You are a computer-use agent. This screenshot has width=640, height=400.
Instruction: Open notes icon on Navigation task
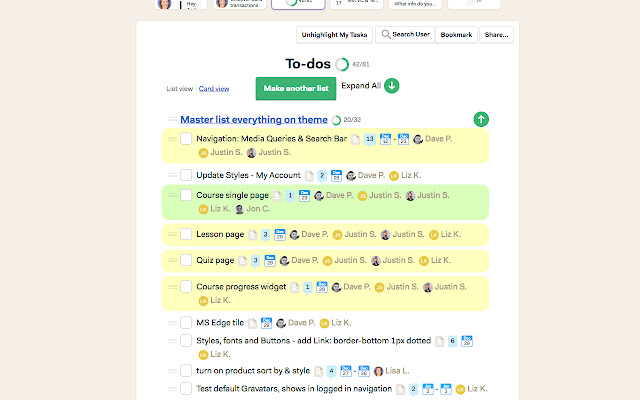point(356,139)
